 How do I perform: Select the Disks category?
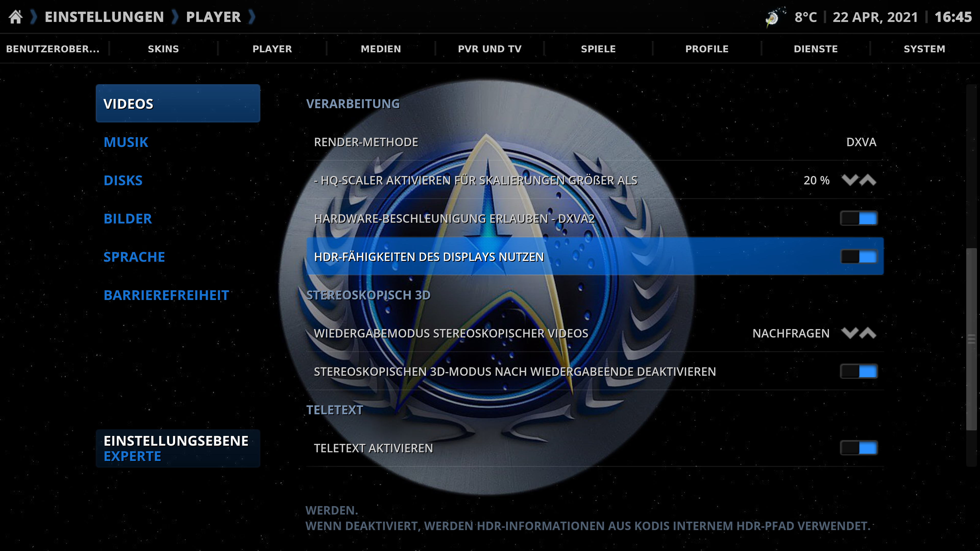(178, 180)
